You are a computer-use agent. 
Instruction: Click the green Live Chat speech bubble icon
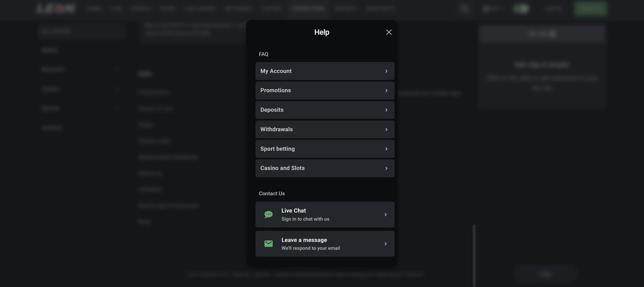point(269,214)
